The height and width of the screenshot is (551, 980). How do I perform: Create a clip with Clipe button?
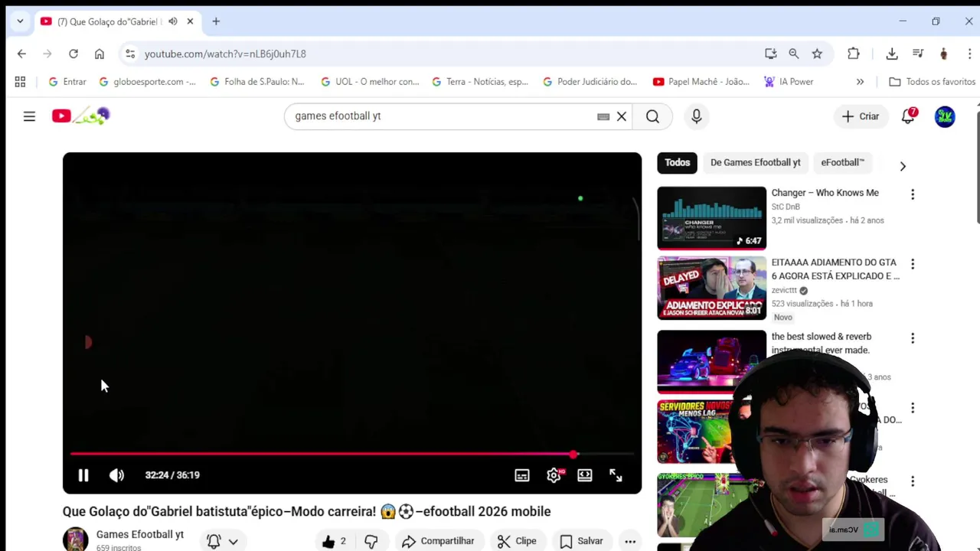(x=517, y=541)
